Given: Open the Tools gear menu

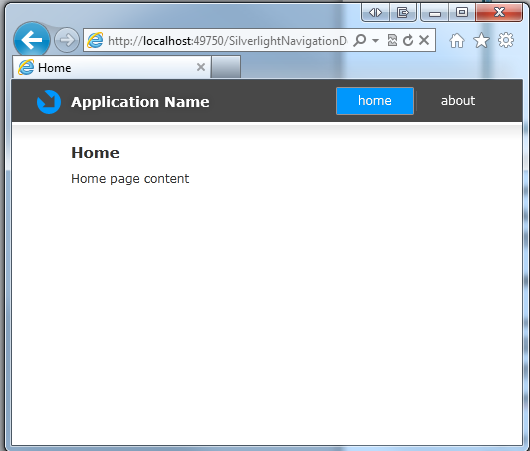Looking at the screenshot, I should [506, 41].
